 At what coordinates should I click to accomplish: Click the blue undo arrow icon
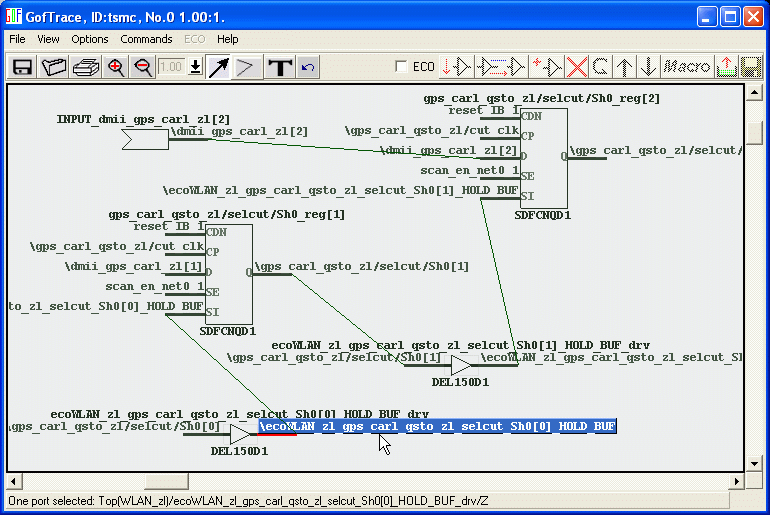point(308,67)
